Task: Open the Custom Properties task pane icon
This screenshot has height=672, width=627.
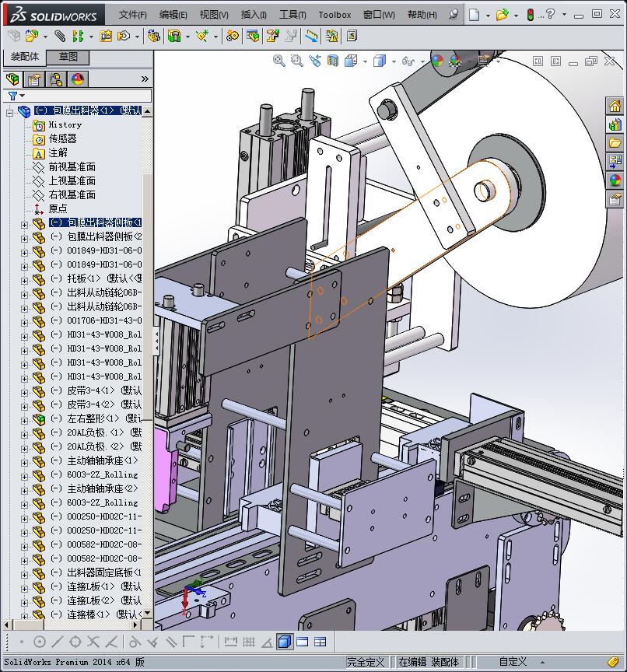Action: (615, 199)
